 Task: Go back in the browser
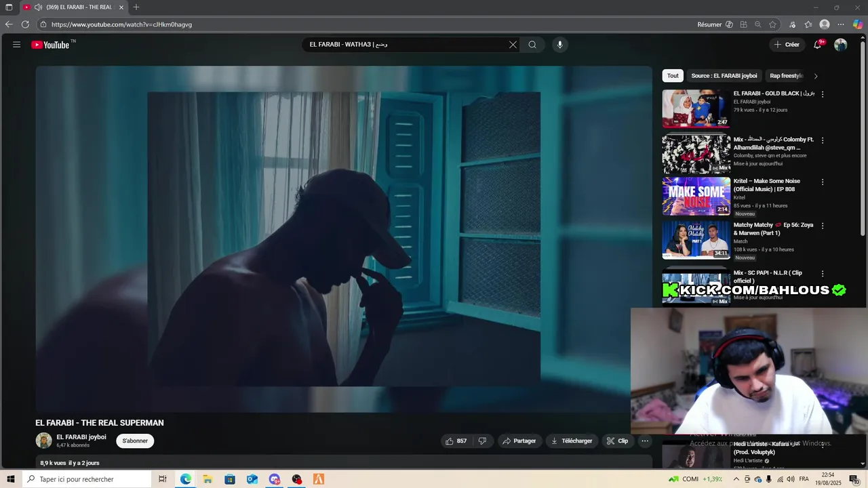click(x=9, y=24)
